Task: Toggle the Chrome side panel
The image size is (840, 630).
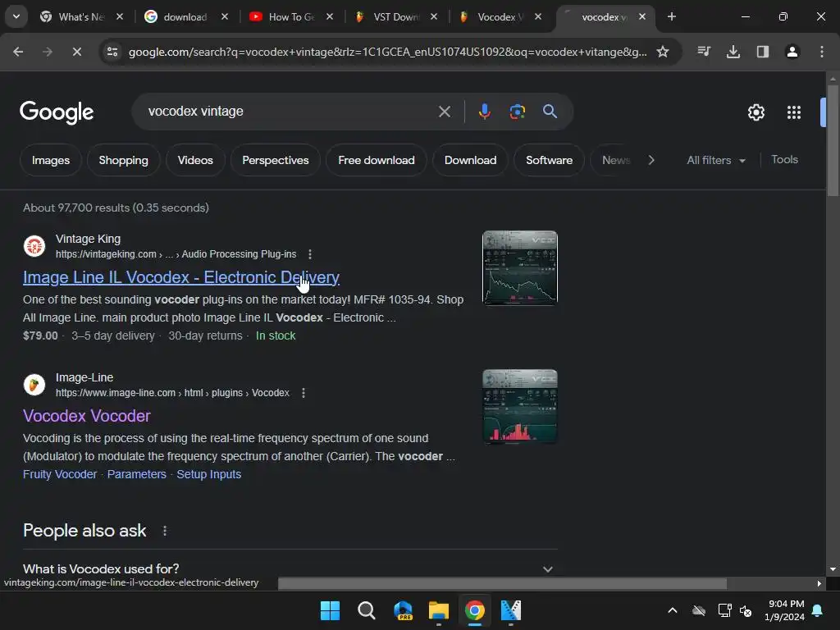Action: [763, 52]
